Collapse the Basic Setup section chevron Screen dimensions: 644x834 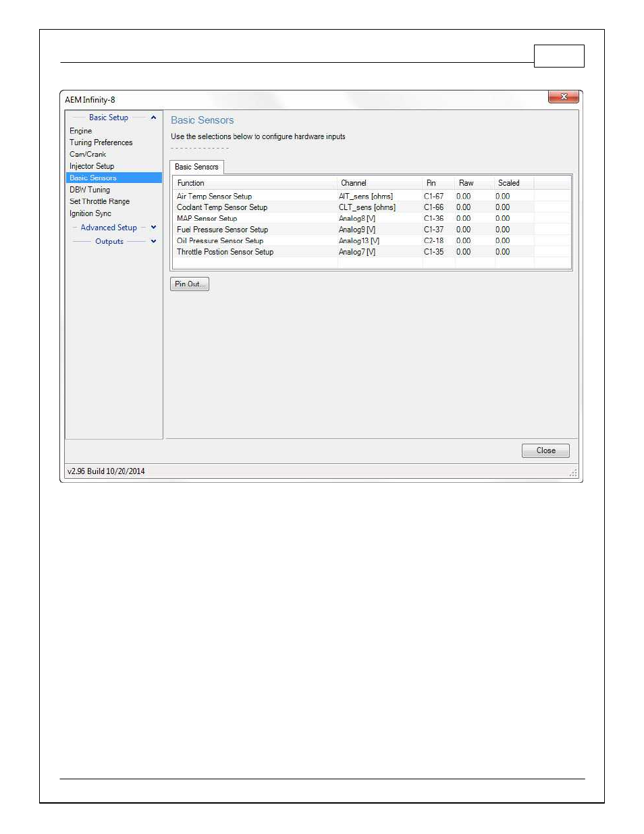click(x=153, y=118)
